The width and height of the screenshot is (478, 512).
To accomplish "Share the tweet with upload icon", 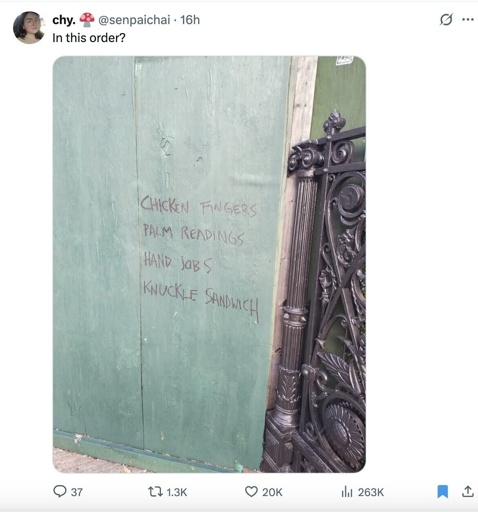I will click(x=468, y=491).
